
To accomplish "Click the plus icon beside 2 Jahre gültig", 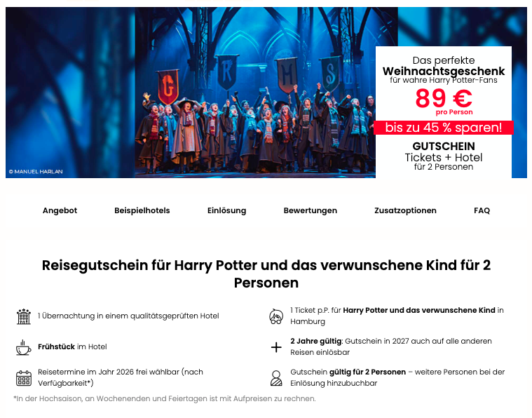I will (x=276, y=347).
